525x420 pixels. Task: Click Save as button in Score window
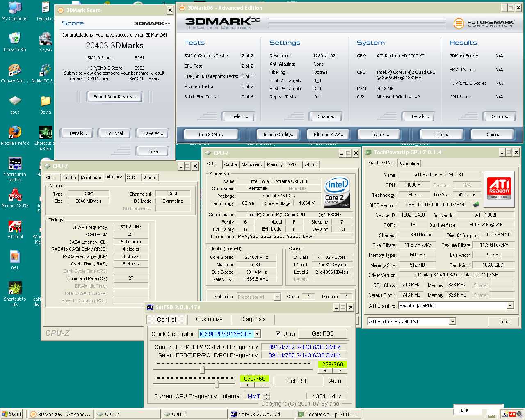click(153, 133)
